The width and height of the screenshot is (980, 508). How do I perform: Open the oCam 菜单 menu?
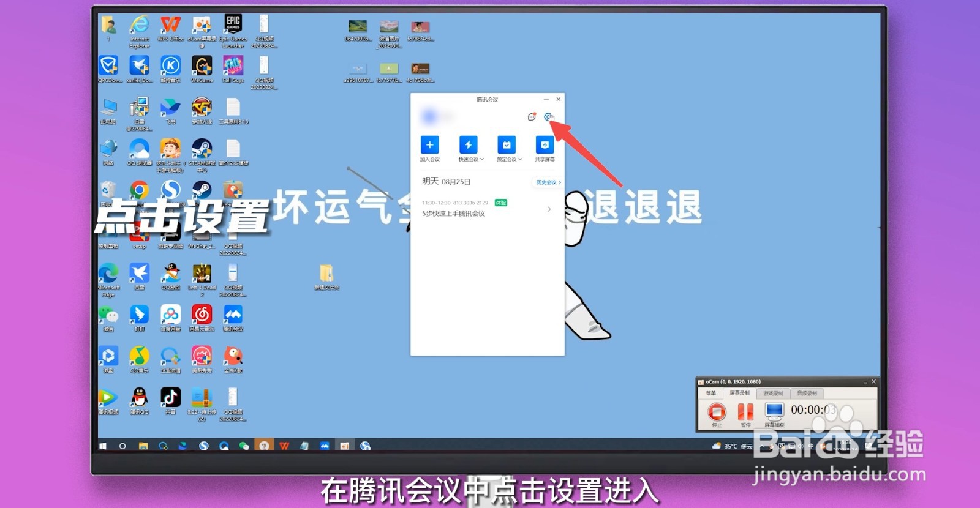pos(710,393)
